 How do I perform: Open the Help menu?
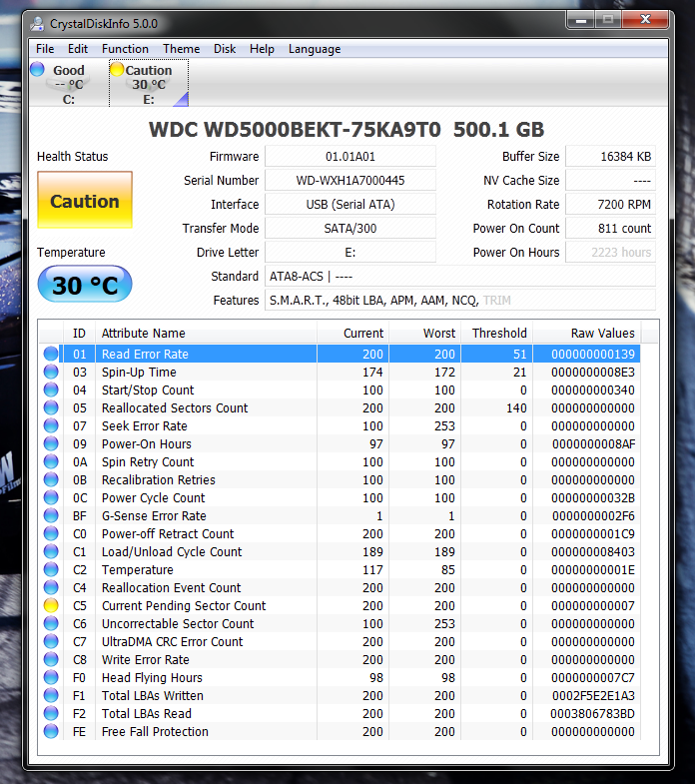[x=262, y=49]
